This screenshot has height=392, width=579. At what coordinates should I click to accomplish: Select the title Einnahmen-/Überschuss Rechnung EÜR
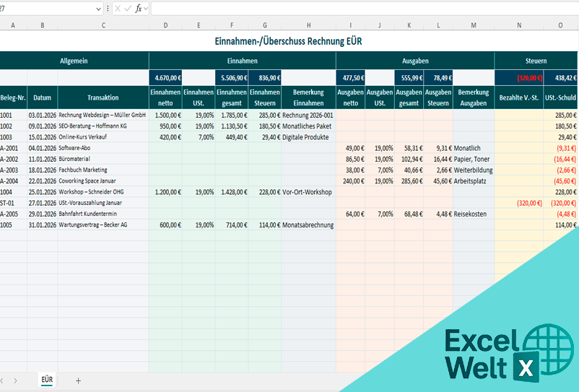289,41
